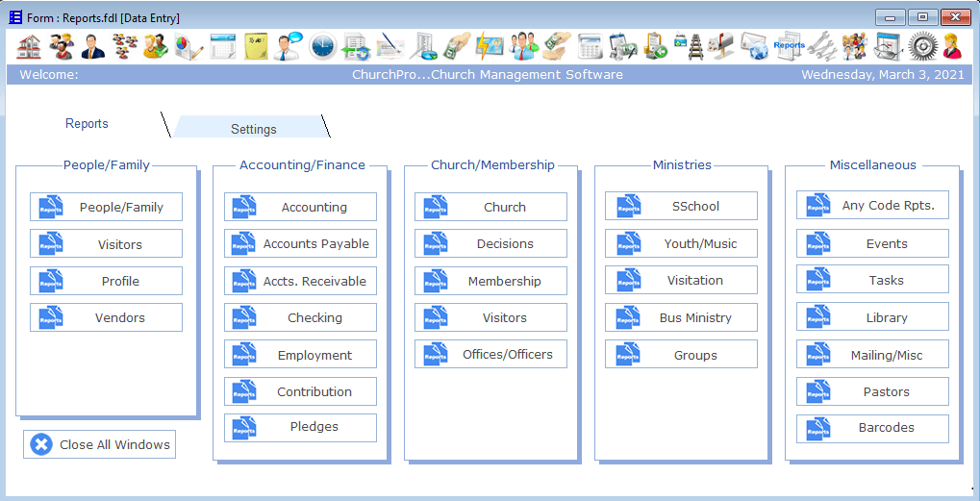Click the two people with green checkmark icon
The height and width of the screenshot is (501, 980).
click(x=156, y=46)
